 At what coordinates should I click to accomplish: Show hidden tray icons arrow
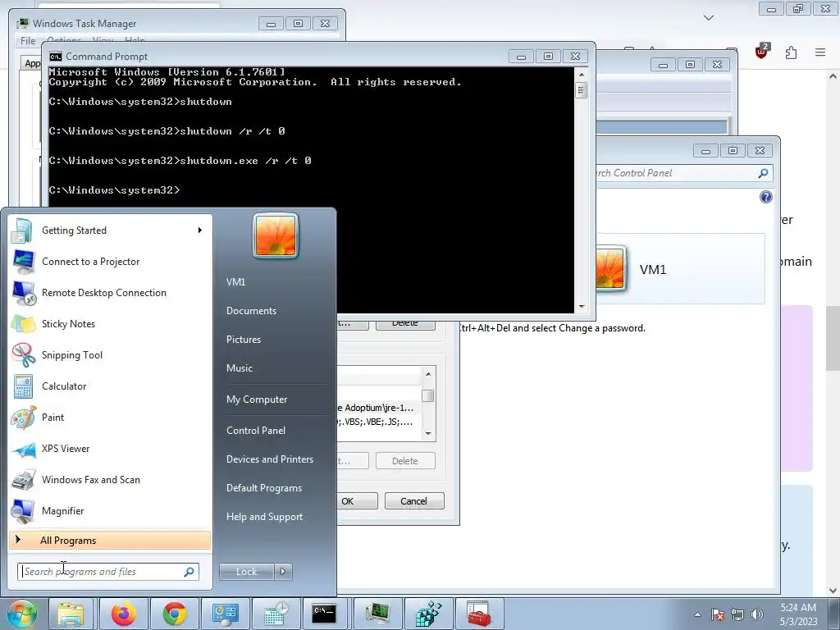pos(697,615)
